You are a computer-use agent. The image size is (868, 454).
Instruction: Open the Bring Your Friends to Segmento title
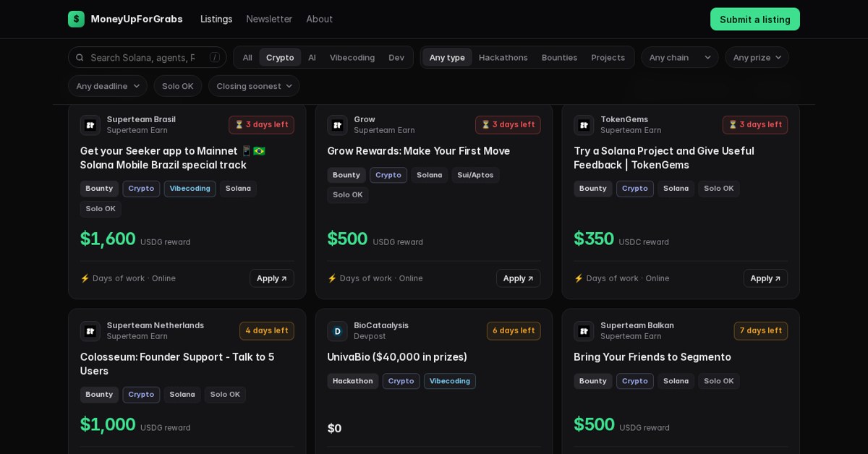click(652, 357)
